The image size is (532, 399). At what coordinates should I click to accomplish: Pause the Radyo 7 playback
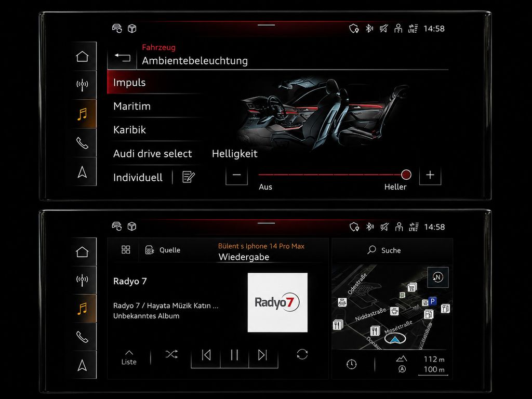(234, 355)
